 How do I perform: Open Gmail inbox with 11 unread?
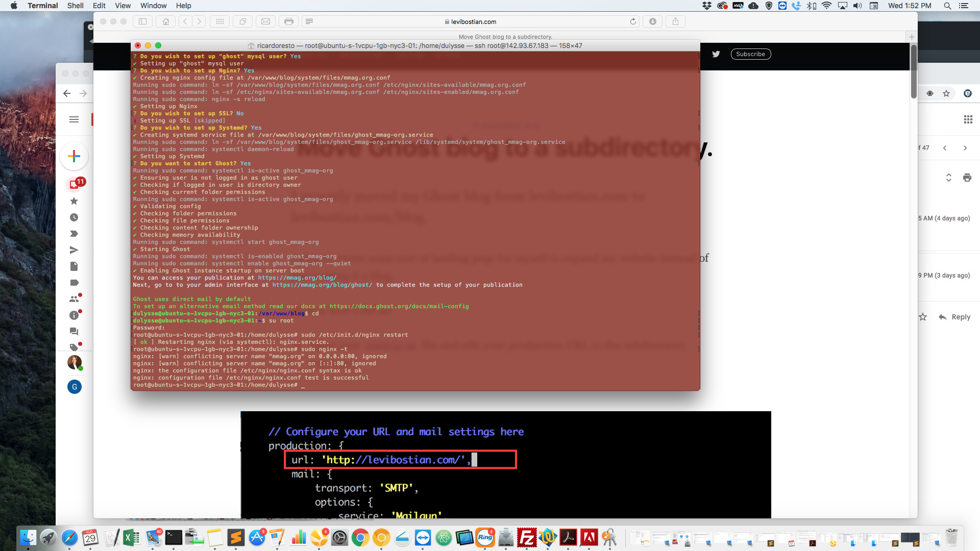[x=75, y=184]
